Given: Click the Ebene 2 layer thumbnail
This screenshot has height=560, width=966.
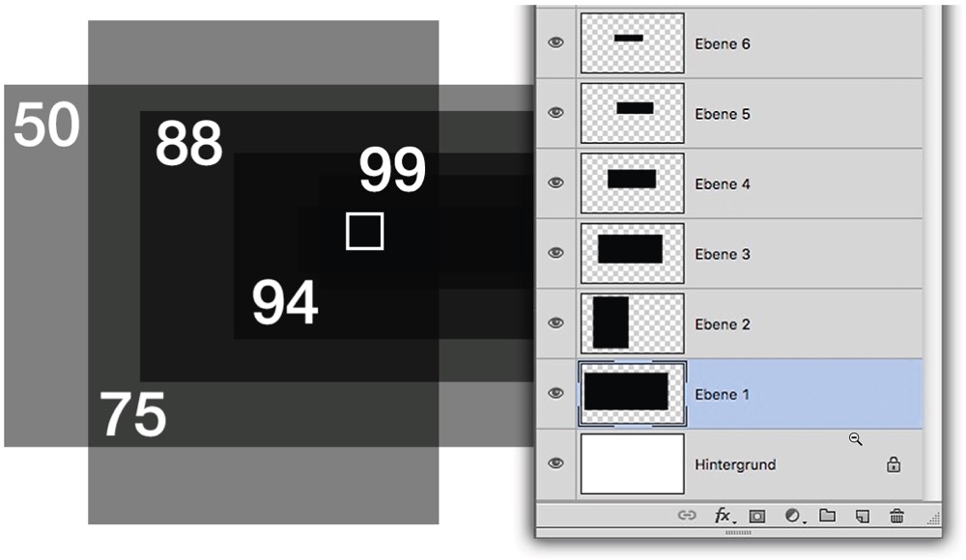Looking at the screenshot, I should [x=632, y=322].
